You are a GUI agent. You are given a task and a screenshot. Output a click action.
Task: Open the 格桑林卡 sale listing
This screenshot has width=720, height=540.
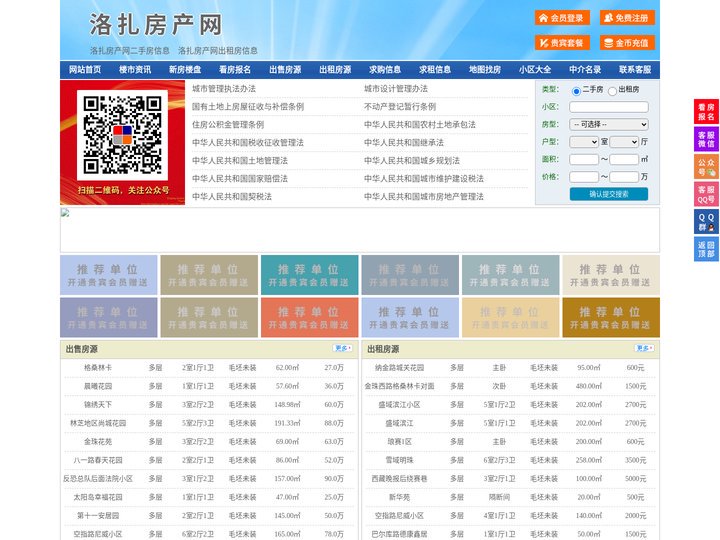tap(98, 367)
